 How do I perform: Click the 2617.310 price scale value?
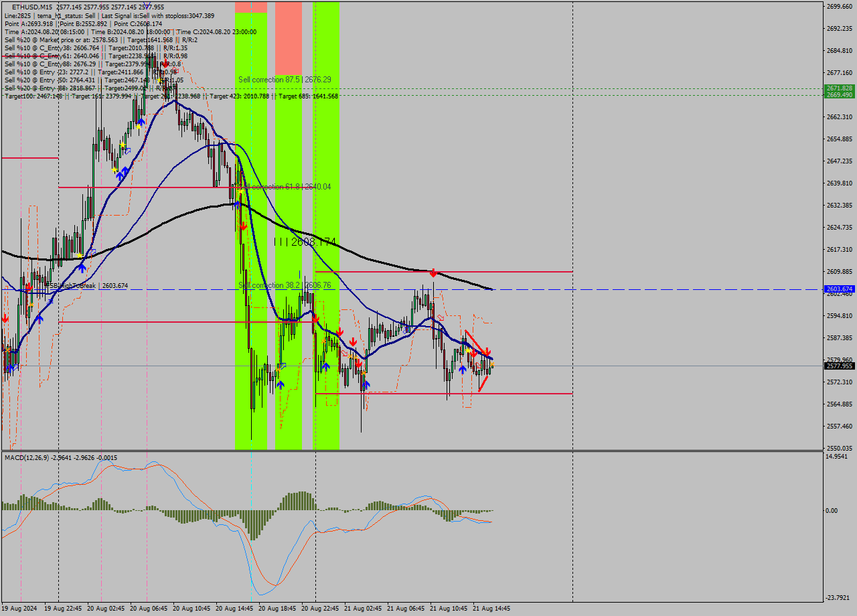click(x=840, y=249)
